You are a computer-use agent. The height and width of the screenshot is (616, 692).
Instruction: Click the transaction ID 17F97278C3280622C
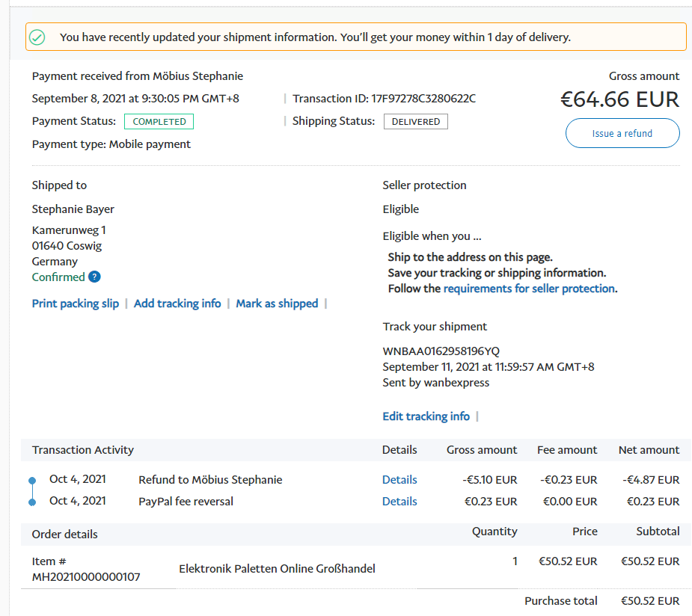coord(423,99)
